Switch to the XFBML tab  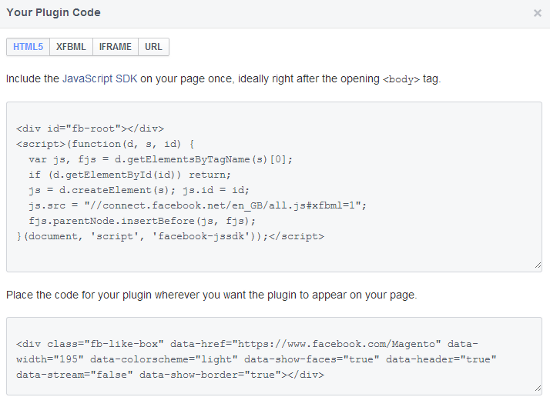pos(71,47)
